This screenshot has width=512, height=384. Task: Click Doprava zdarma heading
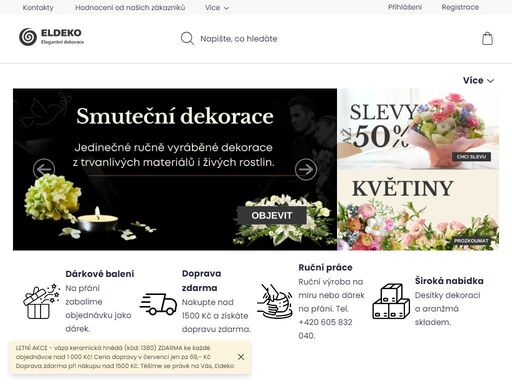coord(201,281)
